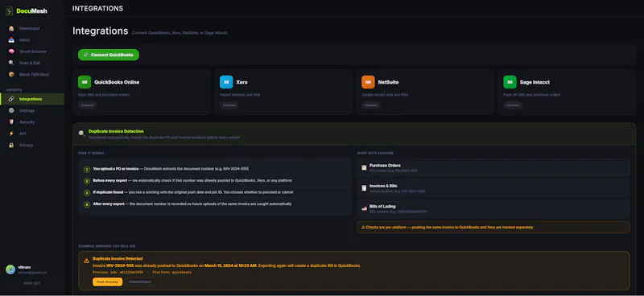Click the Purchase Orders row label
The image size is (644, 296).
coord(385,166)
